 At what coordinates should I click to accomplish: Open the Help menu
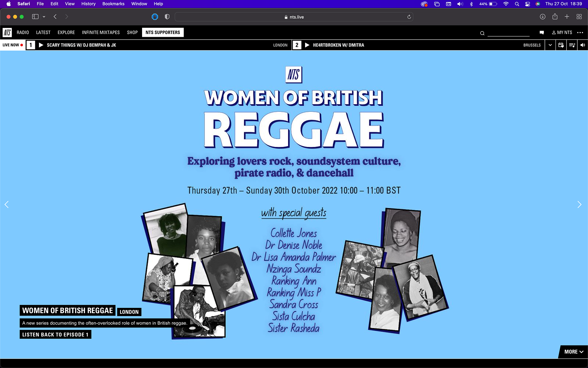click(158, 4)
